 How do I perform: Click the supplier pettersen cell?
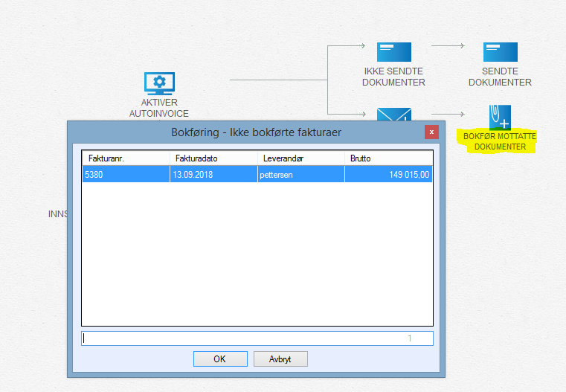[x=300, y=174]
